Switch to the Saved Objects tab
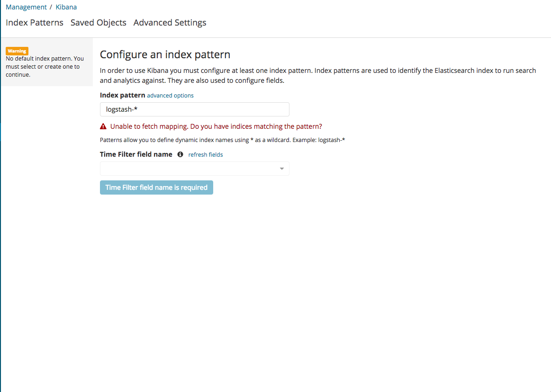Screen dimensions: 551x392 [x=99, y=22]
